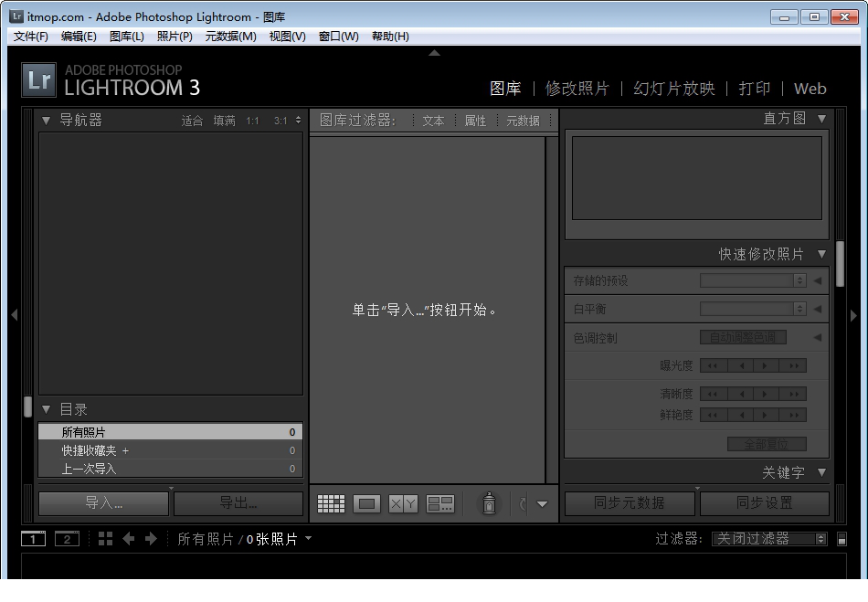This screenshot has height=602, width=868.
Task: Open the saved preset (存储的预设) dropdown
Action: point(753,280)
